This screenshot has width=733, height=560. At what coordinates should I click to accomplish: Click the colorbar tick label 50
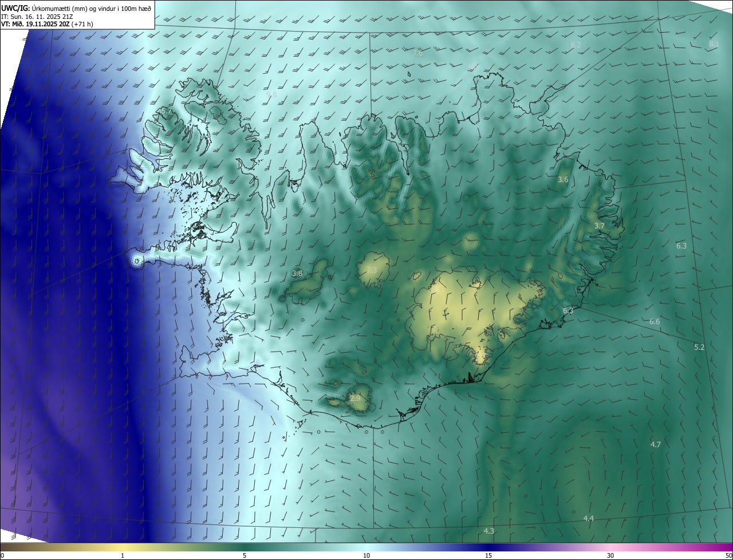point(728,556)
